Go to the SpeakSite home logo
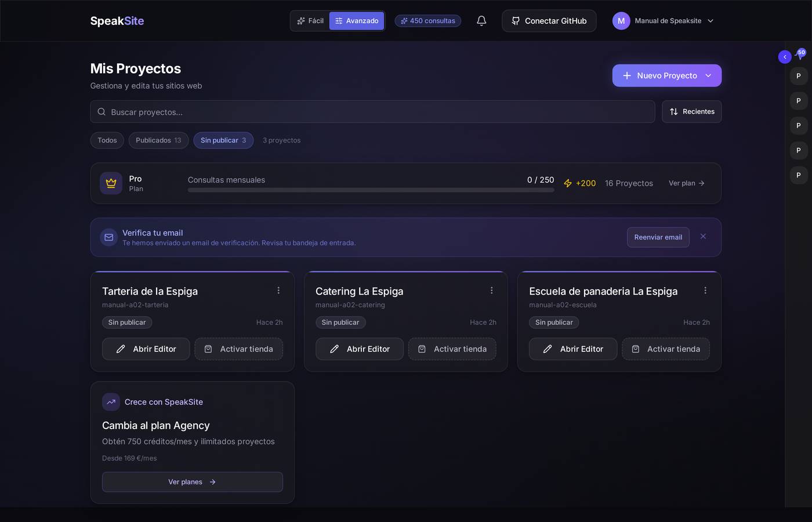 click(117, 21)
